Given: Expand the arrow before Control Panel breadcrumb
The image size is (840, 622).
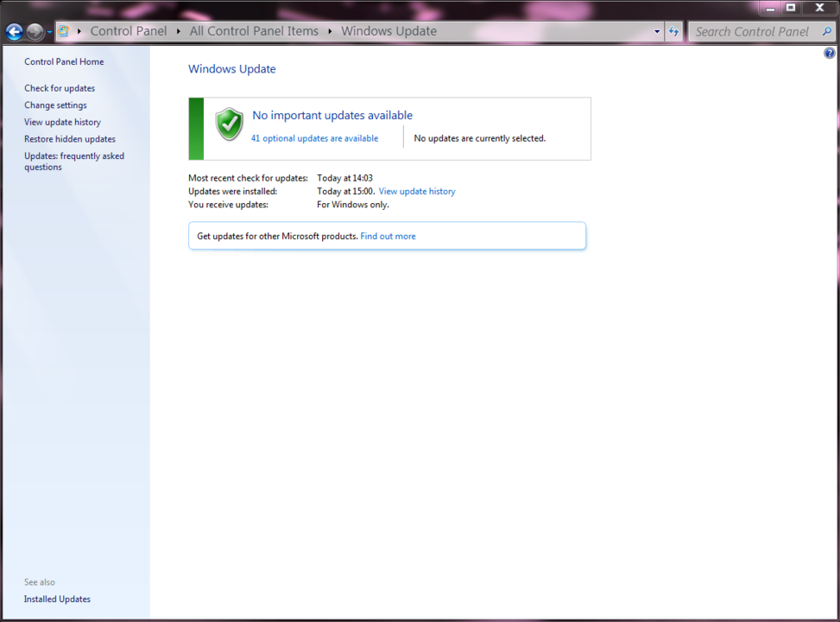Looking at the screenshot, I should click(79, 32).
